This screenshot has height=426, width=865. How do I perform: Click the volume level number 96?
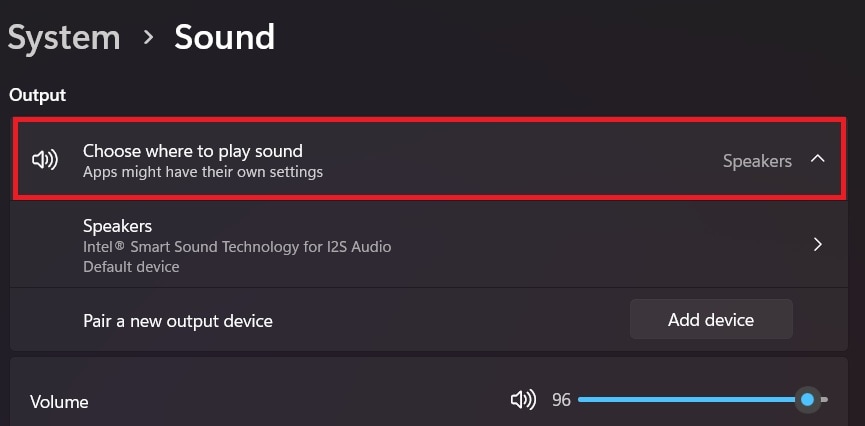pos(561,400)
